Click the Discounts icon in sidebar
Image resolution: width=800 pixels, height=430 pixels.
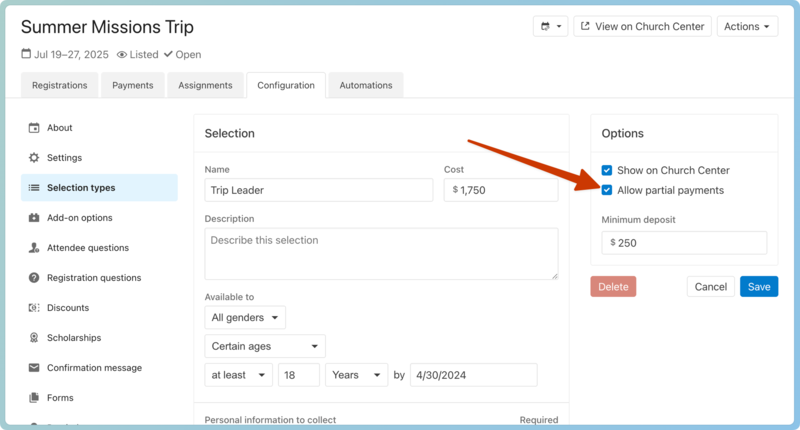click(x=34, y=308)
